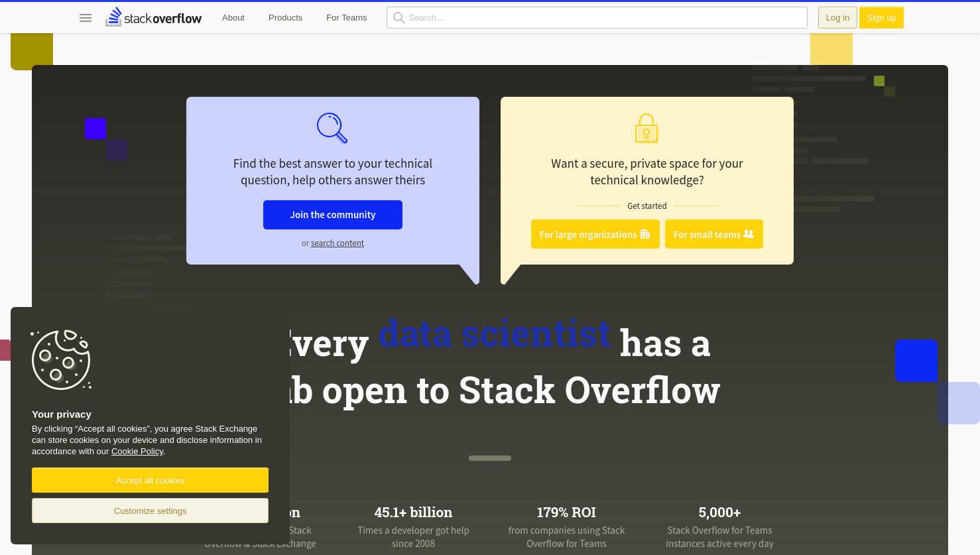This screenshot has height=555, width=980.
Task: Click the Stack Overflow logo
Action: coord(153,17)
